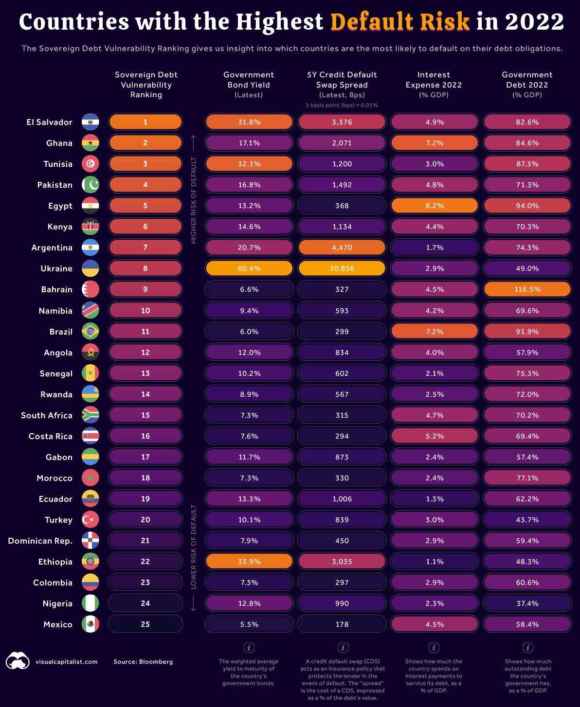Click info icon below Credit Default Swap column
The height and width of the screenshot is (707, 580).
(x=342, y=648)
